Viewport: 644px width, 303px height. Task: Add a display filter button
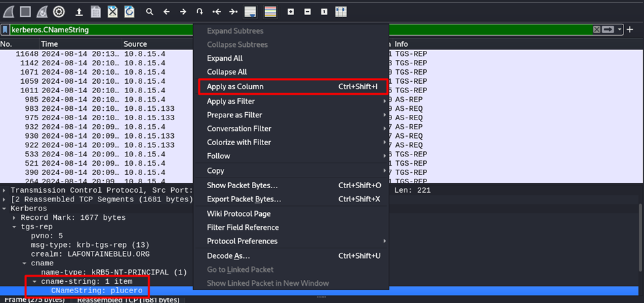(x=630, y=30)
